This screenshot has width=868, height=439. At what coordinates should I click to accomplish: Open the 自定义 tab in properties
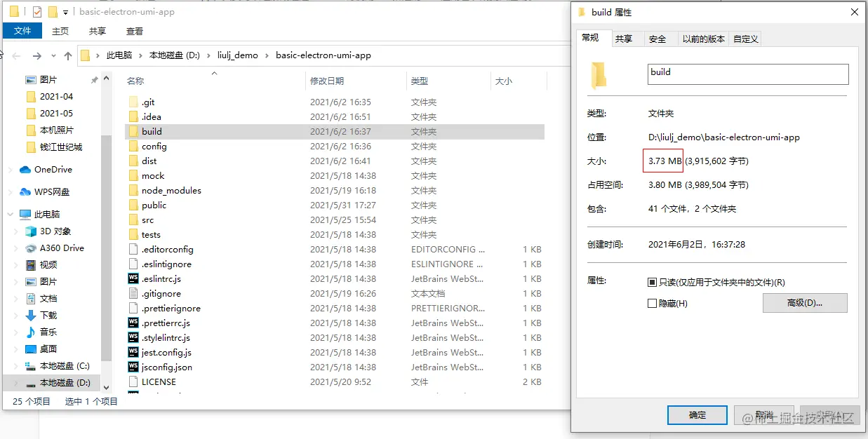point(745,39)
